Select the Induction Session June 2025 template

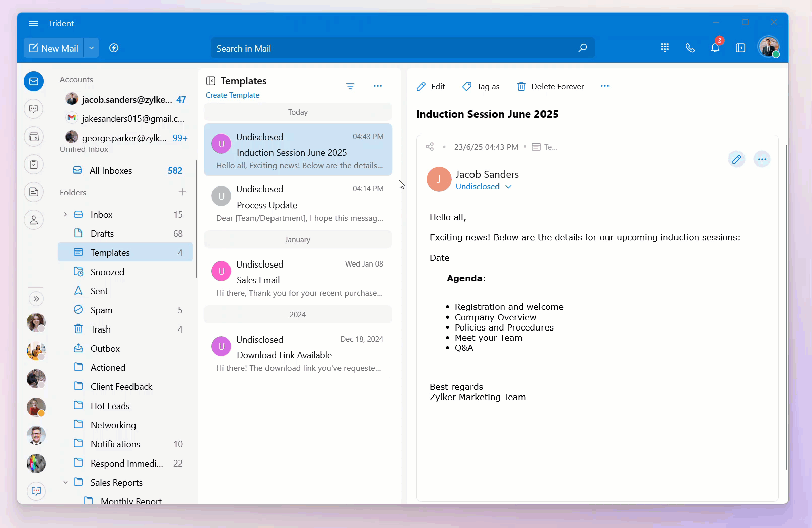point(298,150)
